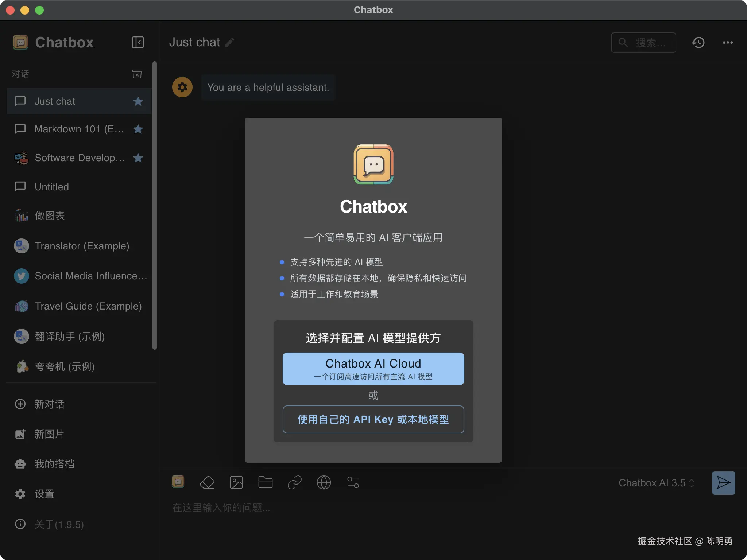Collapse the sidebar with panel icon

coord(138,42)
